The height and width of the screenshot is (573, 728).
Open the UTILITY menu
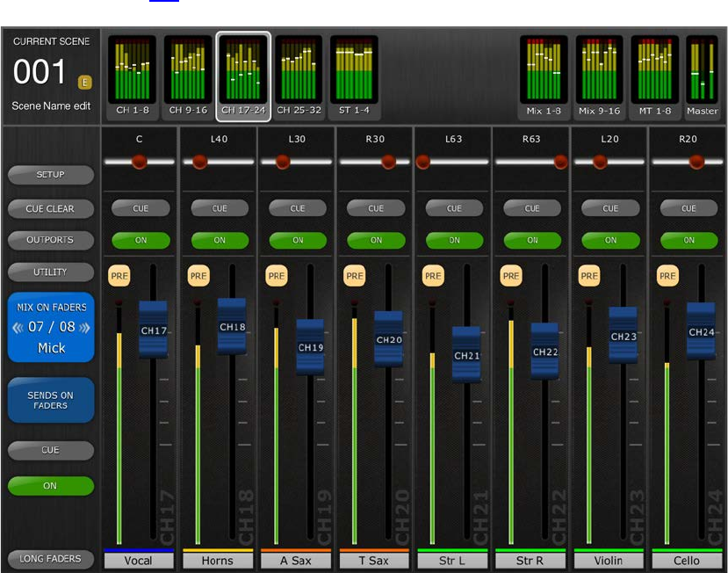click(50, 272)
